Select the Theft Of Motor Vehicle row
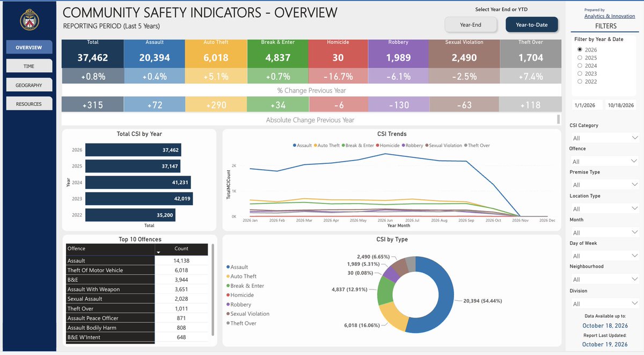 [x=137, y=270]
